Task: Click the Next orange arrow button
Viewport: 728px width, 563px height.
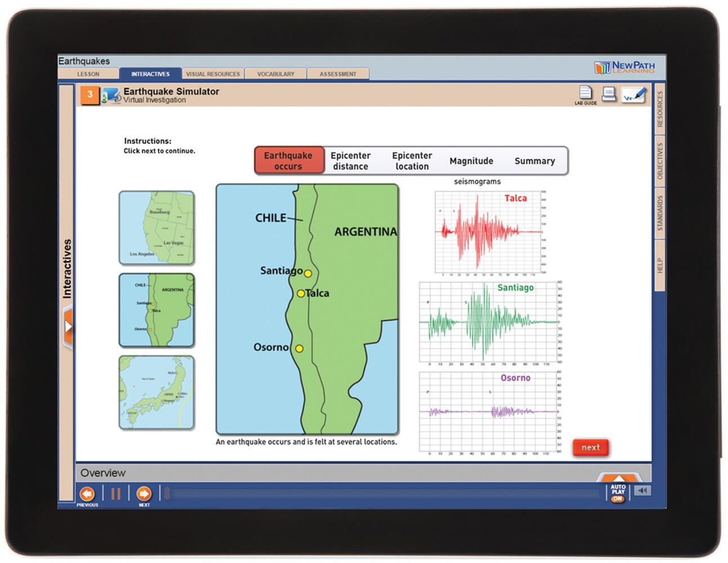Action: click(x=144, y=494)
